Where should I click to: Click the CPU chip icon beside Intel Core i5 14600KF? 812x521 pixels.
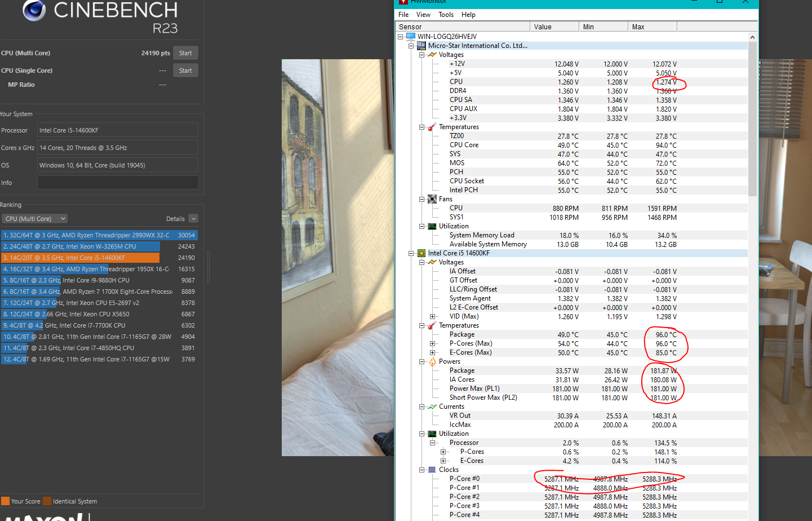(x=421, y=253)
